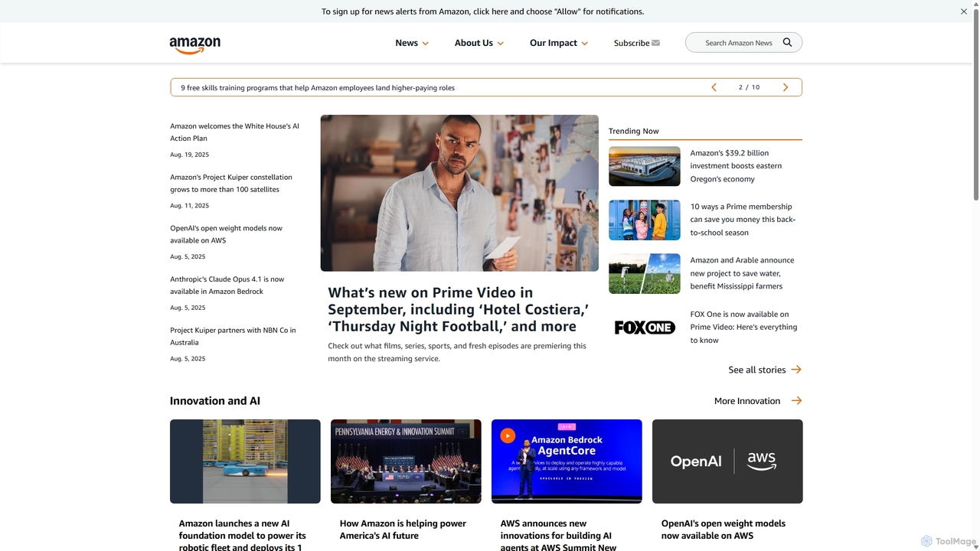Open Project Kuiper NBN Co Australia article
Image resolution: width=980 pixels, height=551 pixels.
pos(233,336)
